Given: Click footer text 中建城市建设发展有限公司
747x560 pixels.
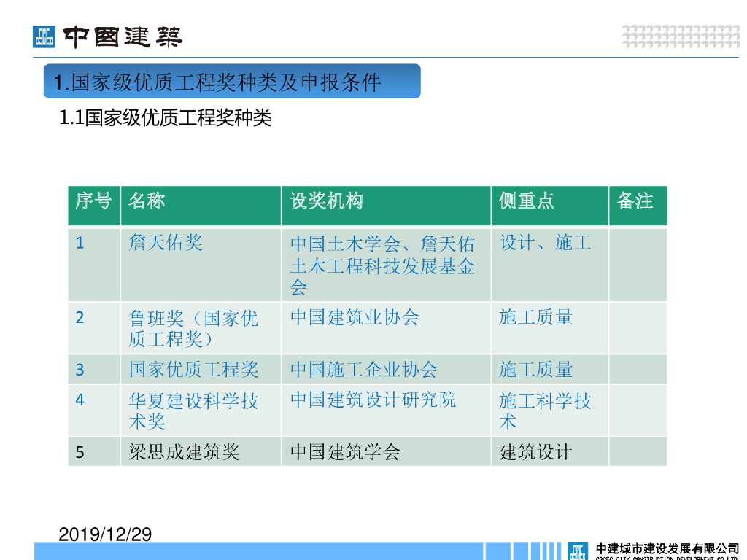Looking at the screenshot, I should tap(667, 549).
